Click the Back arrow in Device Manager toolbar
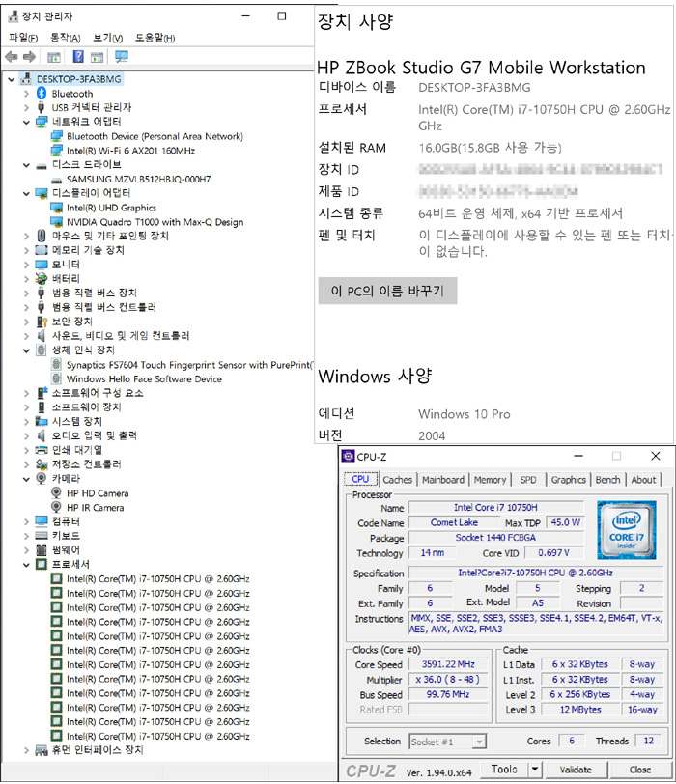This screenshot has width=676, height=784. tap(12, 57)
